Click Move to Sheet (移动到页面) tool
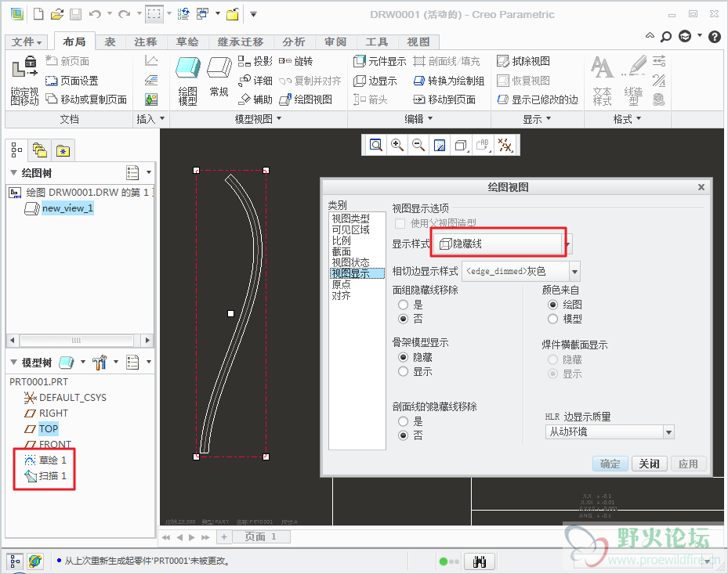728x574 pixels. pos(444,99)
